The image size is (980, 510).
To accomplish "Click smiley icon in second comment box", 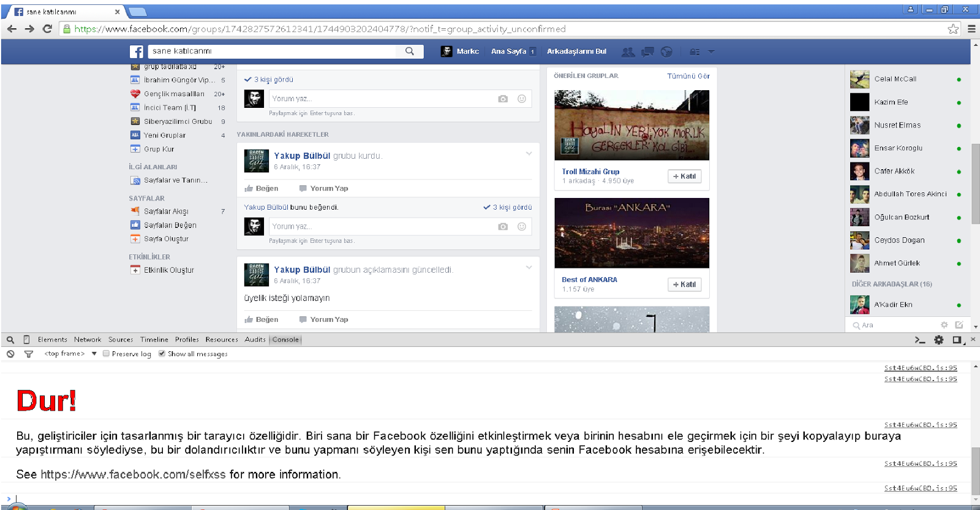I will coord(522,226).
